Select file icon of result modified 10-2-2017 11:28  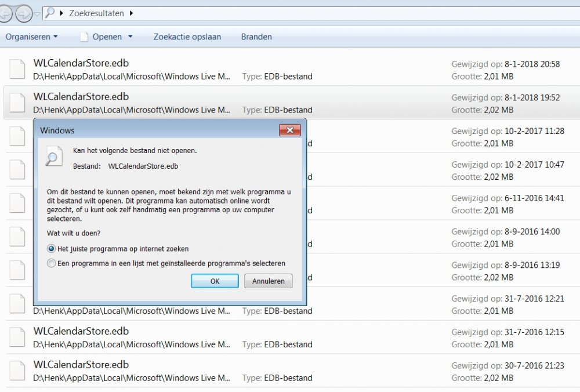tap(17, 136)
